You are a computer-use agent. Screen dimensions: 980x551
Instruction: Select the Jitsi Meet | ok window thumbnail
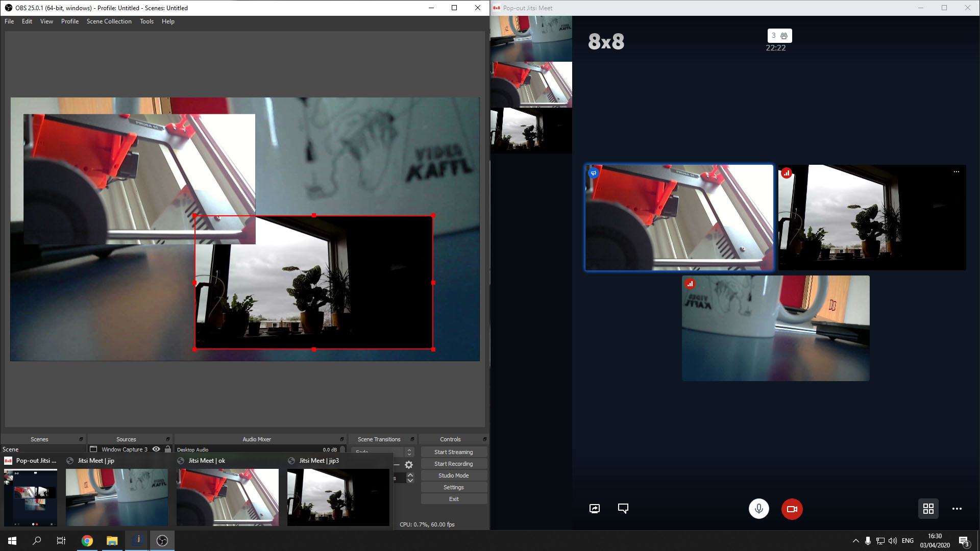tap(228, 497)
